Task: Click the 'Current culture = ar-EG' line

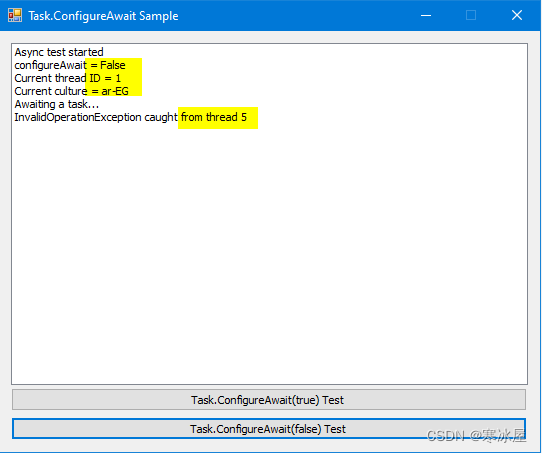Action: pyautogui.click(x=72, y=91)
